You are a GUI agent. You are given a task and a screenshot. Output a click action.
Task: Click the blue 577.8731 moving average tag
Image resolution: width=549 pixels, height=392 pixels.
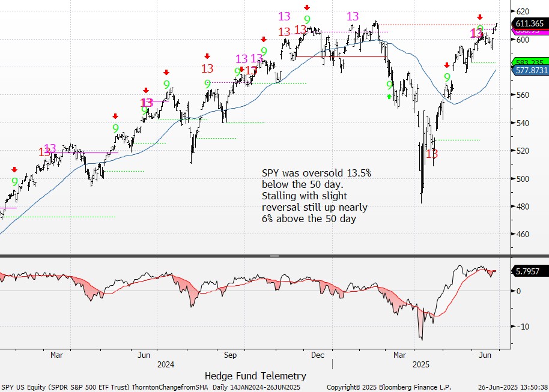coord(530,70)
